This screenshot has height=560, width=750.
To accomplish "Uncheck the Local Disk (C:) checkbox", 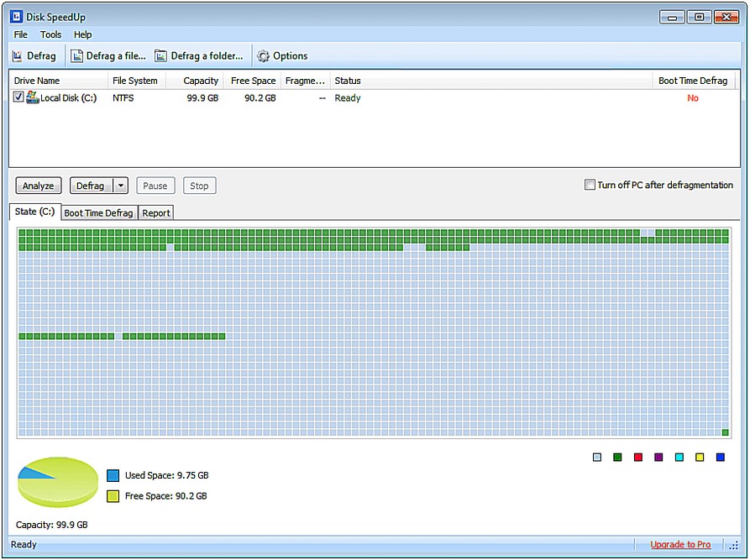I will click(x=18, y=97).
